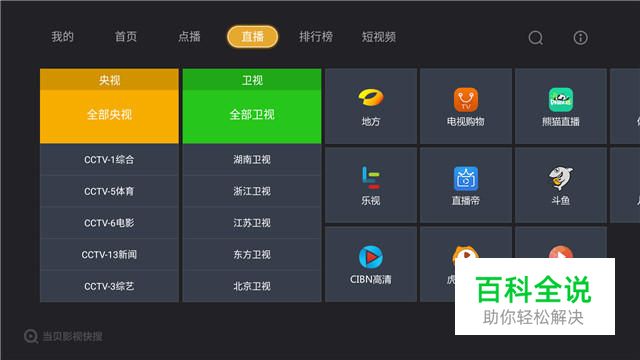Play 湖南卫视 channel
640x360 pixels.
(x=252, y=160)
